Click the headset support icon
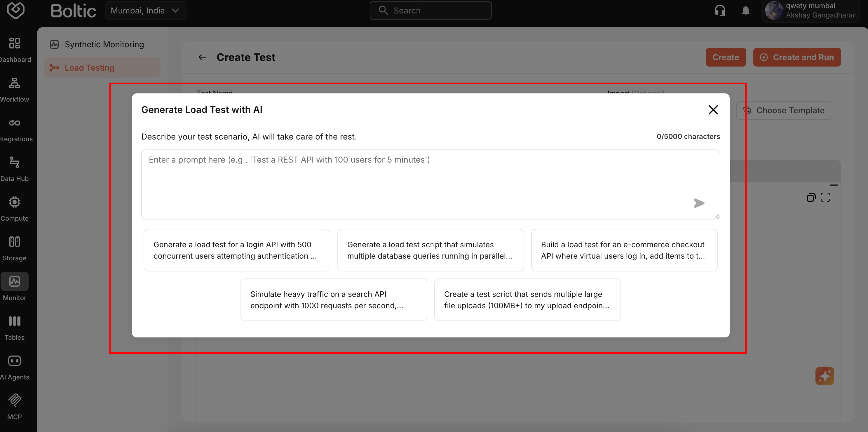 pos(720,11)
